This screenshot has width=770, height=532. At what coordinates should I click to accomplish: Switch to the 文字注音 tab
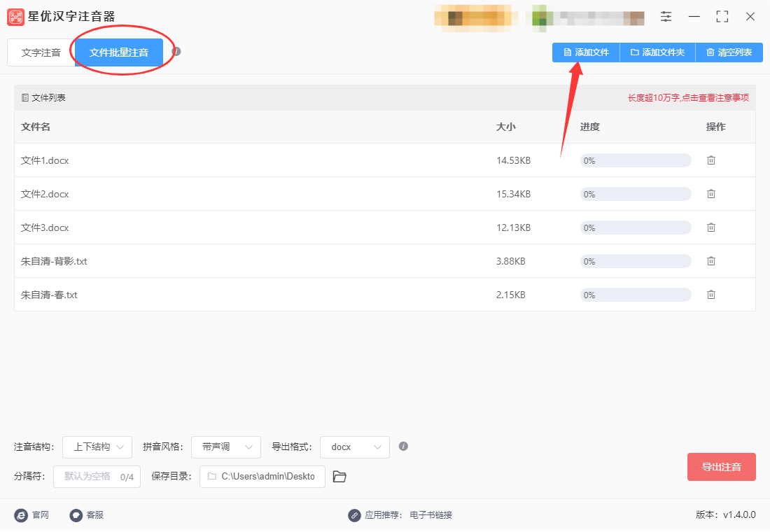tap(41, 52)
